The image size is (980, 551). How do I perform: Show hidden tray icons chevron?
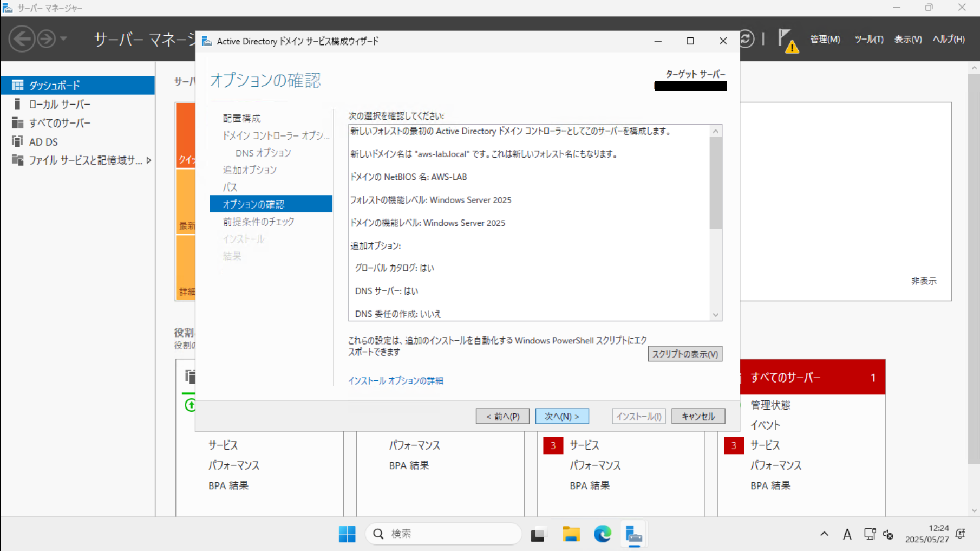point(824,534)
